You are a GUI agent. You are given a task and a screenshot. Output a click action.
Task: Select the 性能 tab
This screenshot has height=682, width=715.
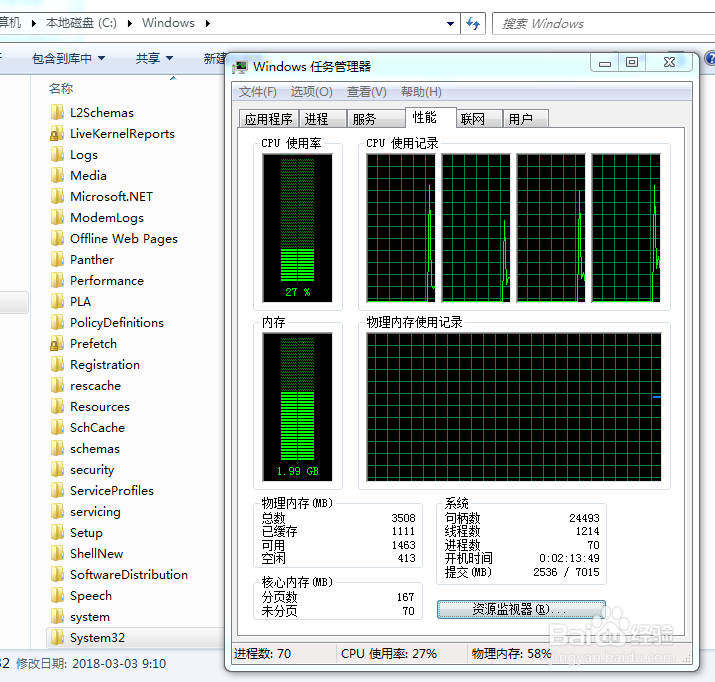430,118
